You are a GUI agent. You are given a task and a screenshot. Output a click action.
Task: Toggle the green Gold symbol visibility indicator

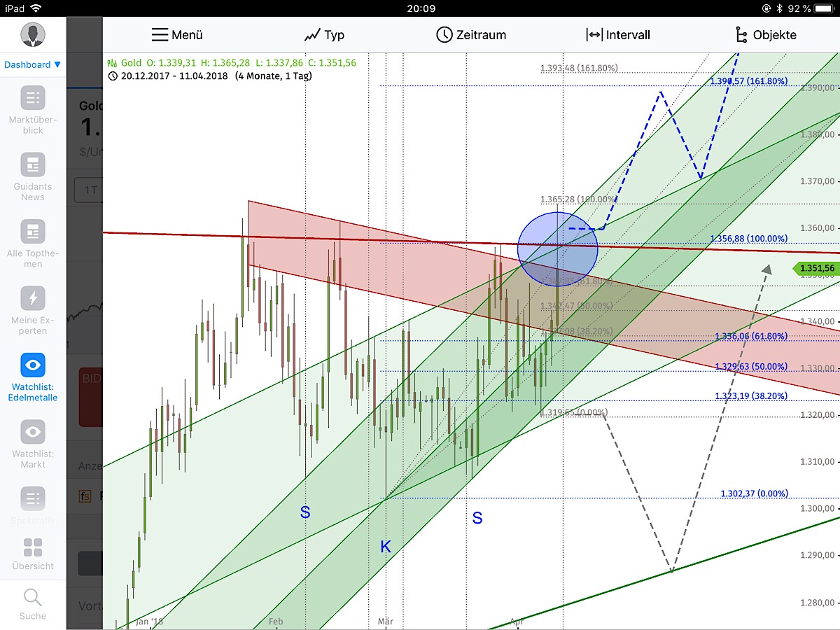pos(111,62)
